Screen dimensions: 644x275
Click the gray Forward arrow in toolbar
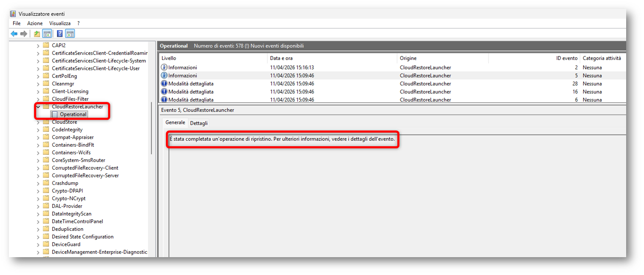[x=24, y=34]
